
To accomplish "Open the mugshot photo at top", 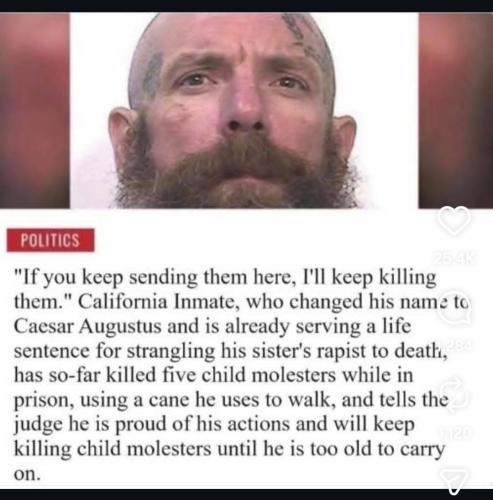I will [x=244, y=110].
